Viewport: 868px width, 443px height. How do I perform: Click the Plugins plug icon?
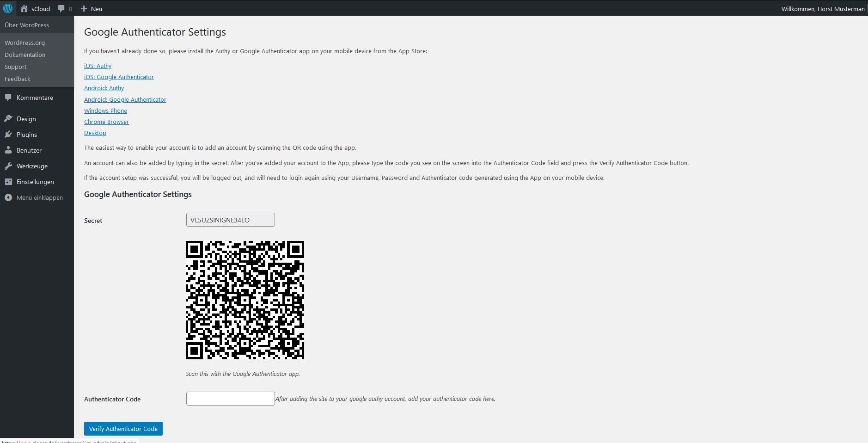[8, 135]
